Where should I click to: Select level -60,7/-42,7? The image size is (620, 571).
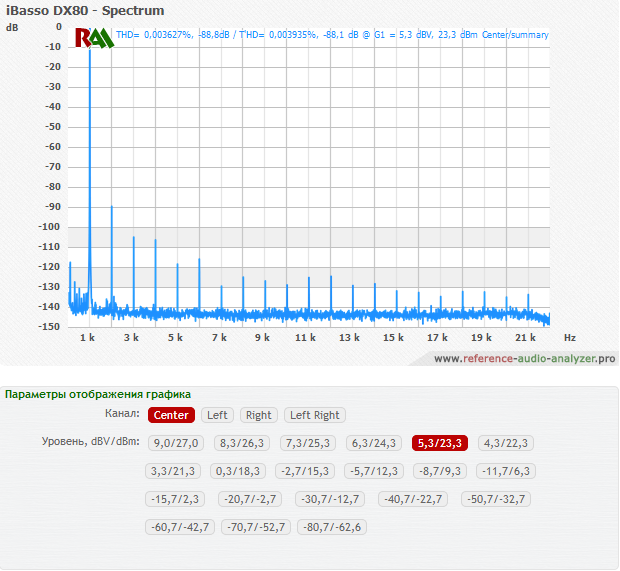(x=180, y=527)
